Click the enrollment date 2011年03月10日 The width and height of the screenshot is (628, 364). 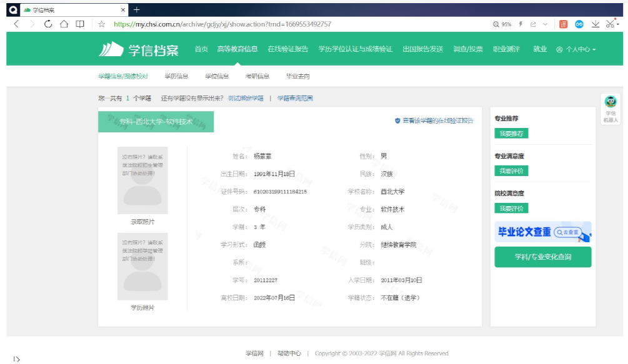(401, 280)
